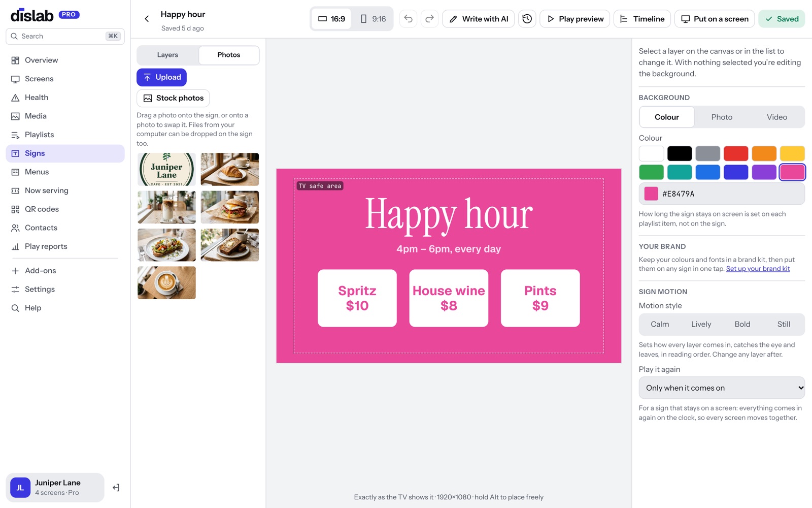Image resolution: width=812 pixels, height=508 pixels.
Task: Open QR codes in the sidebar
Action: pyautogui.click(x=65, y=209)
